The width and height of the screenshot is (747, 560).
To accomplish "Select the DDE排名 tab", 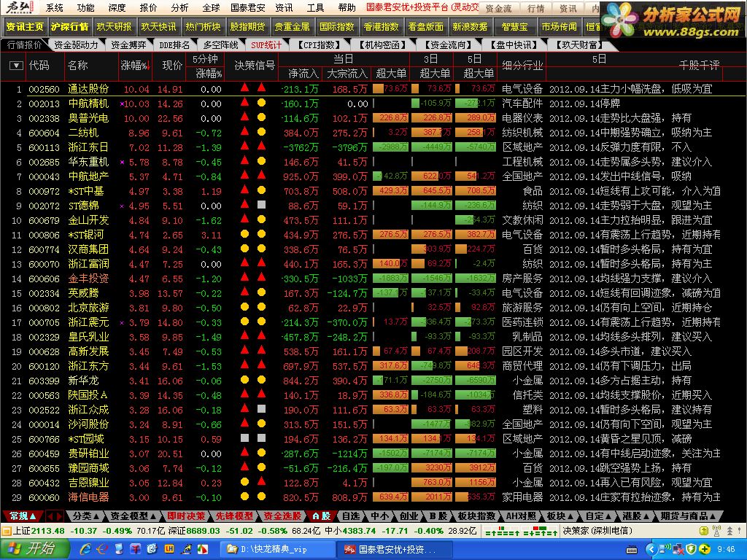I will [174, 44].
